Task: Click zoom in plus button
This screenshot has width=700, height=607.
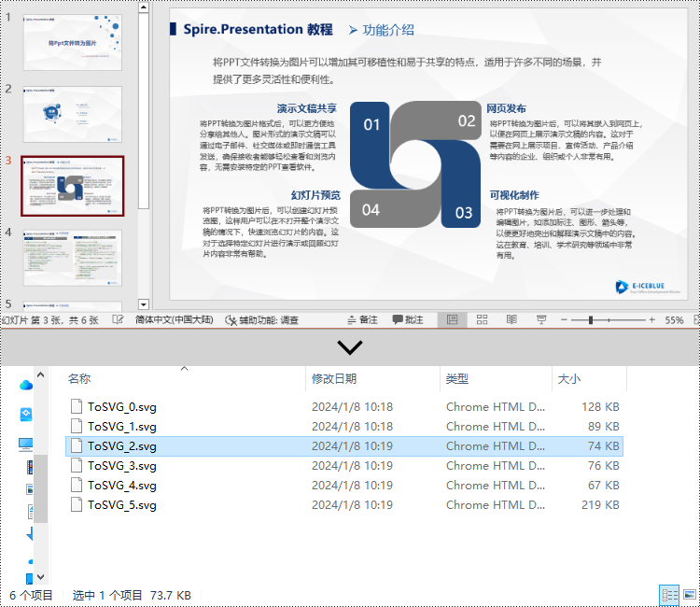Action: (652, 319)
